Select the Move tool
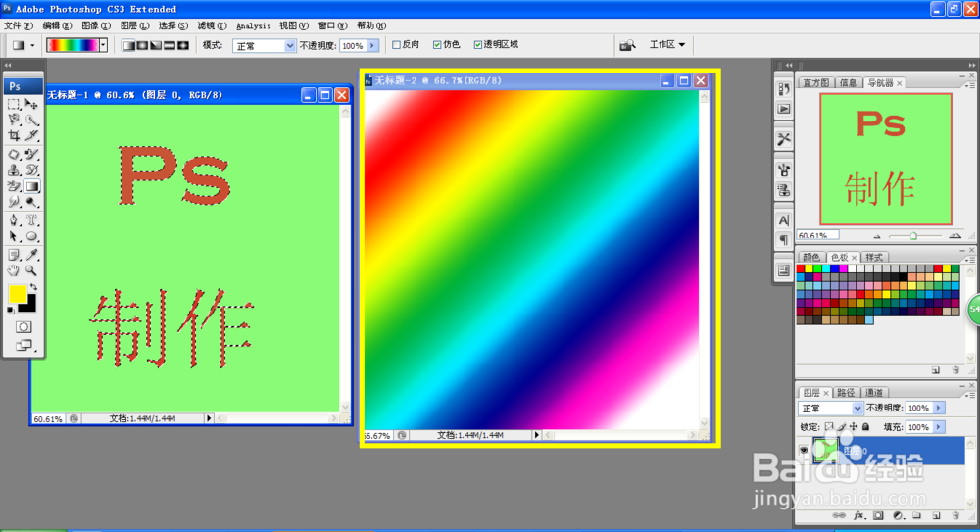The height and width of the screenshot is (532, 980). [x=31, y=104]
